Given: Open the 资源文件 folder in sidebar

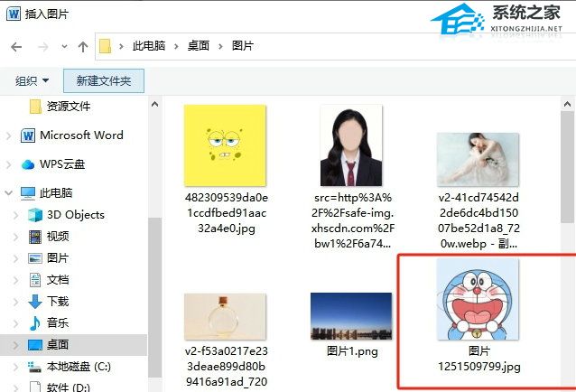Looking at the screenshot, I should (x=69, y=107).
